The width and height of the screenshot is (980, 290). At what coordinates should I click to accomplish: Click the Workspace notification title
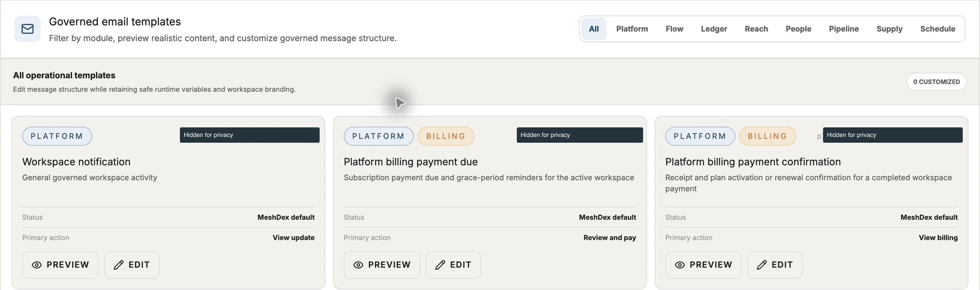point(76,162)
